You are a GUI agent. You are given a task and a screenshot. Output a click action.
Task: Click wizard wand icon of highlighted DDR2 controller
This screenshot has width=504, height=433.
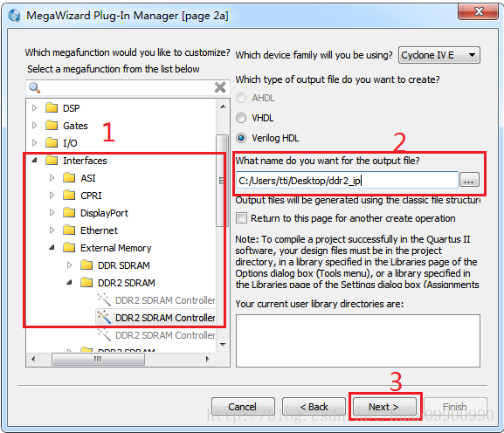tap(104, 317)
